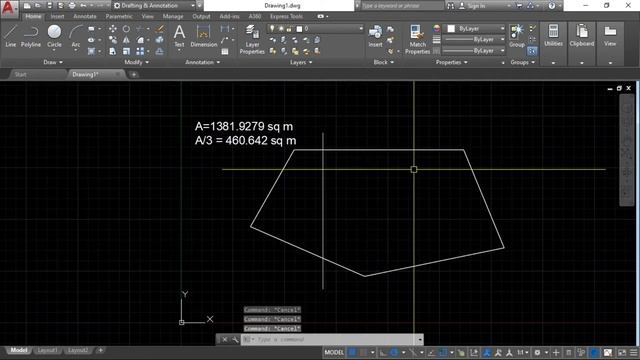
Task: Click Sign In button
Action: point(472,6)
